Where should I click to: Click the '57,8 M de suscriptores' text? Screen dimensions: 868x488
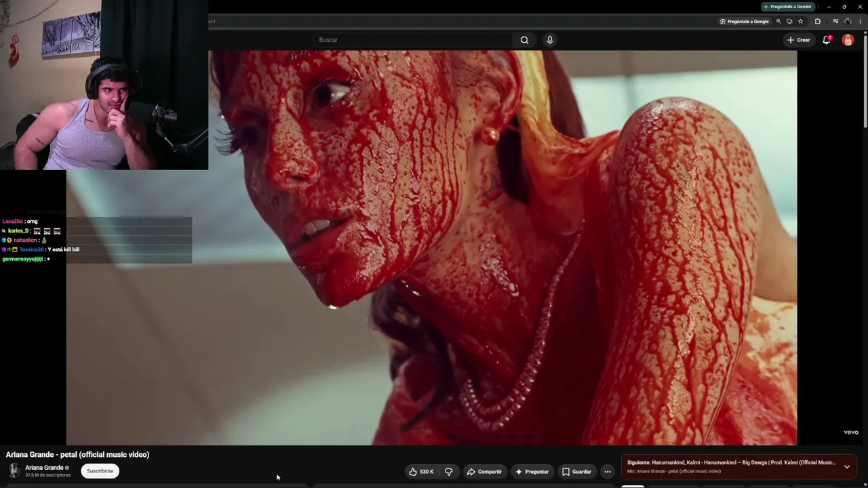pos(48,475)
